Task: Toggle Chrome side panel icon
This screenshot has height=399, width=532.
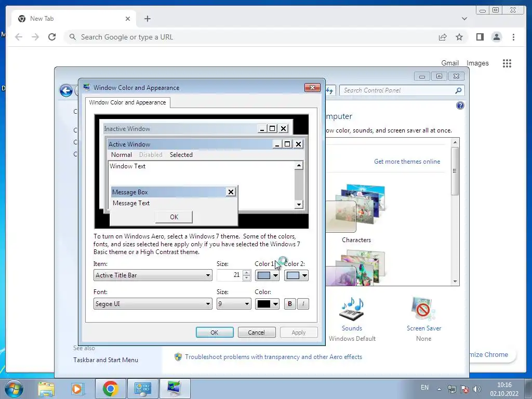Action: (x=480, y=37)
